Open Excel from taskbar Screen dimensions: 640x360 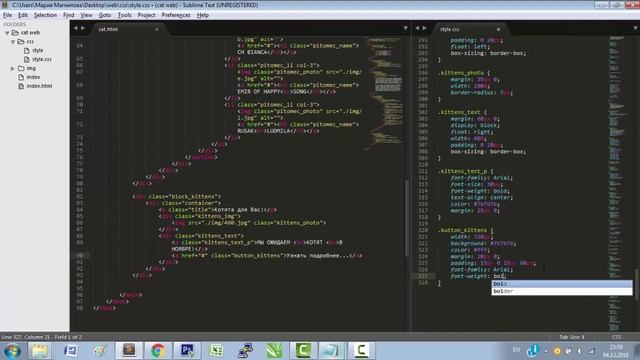(216, 351)
